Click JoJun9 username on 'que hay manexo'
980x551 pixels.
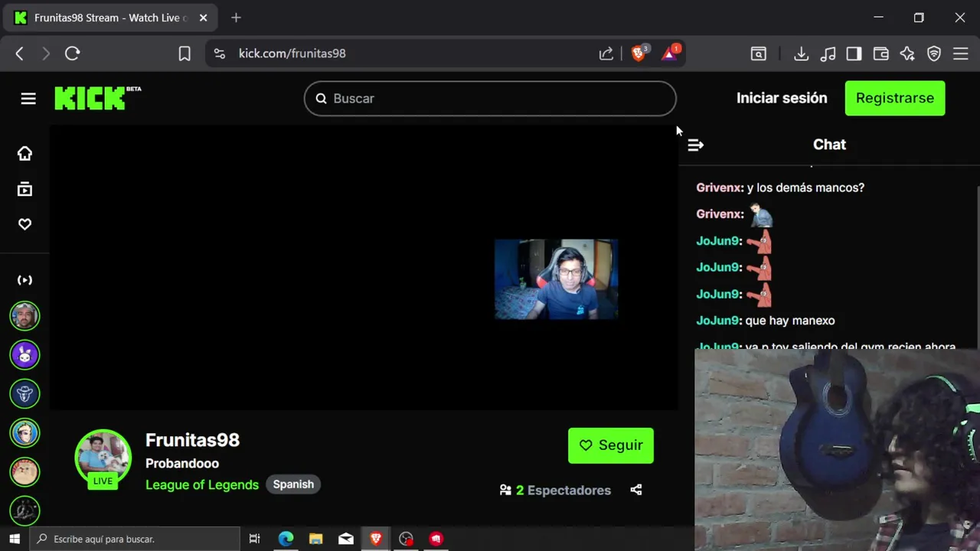(718, 321)
